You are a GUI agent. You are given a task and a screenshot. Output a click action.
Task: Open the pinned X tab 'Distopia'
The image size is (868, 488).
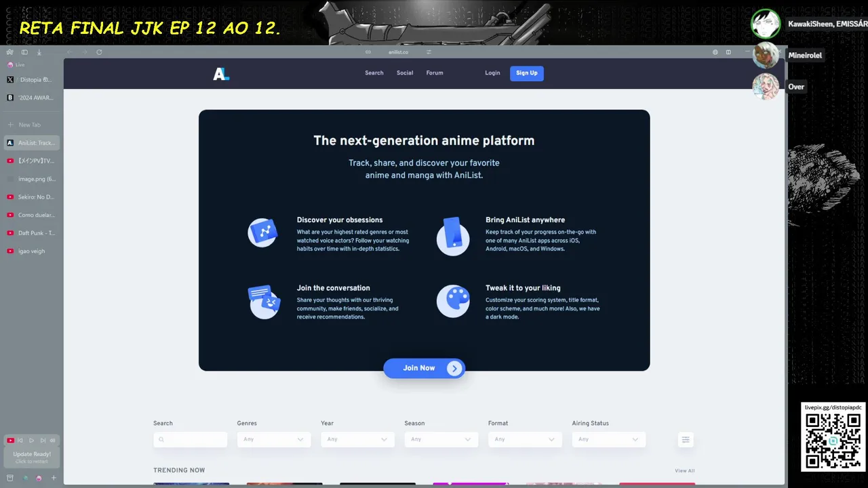(x=31, y=79)
